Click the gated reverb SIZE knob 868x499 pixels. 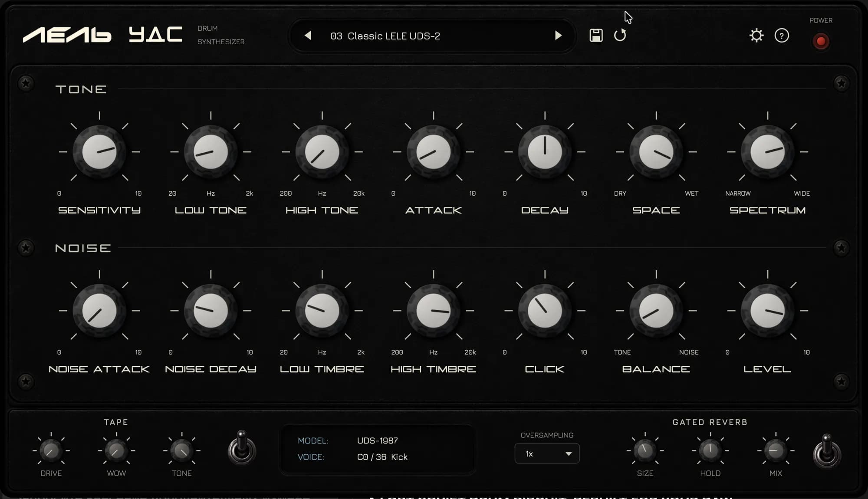pyautogui.click(x=645, y=451)
